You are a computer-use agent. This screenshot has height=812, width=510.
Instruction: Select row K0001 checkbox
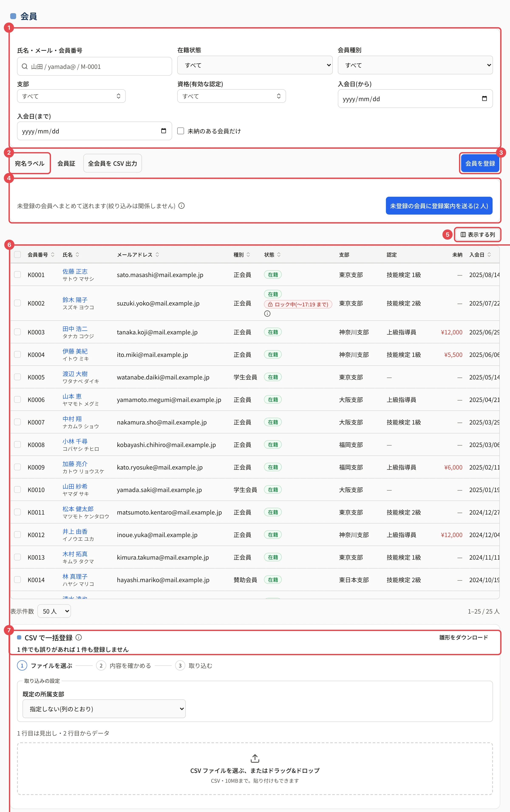click(x=18, y=274)
